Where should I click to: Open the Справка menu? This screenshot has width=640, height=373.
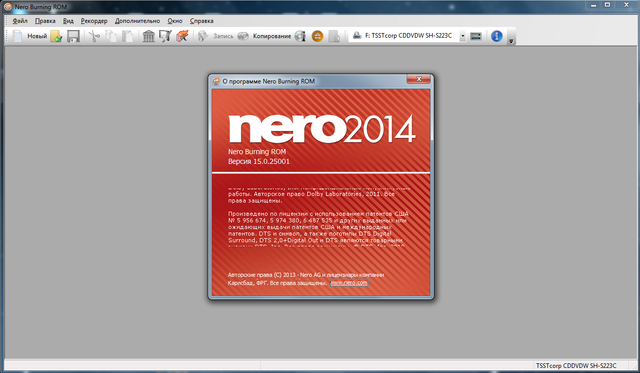point(202,21)
